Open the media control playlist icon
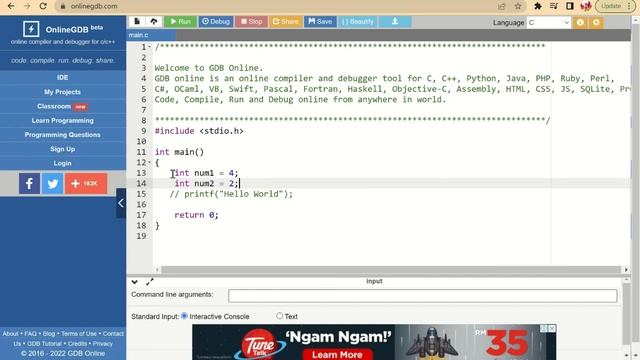 pos(553,6)
